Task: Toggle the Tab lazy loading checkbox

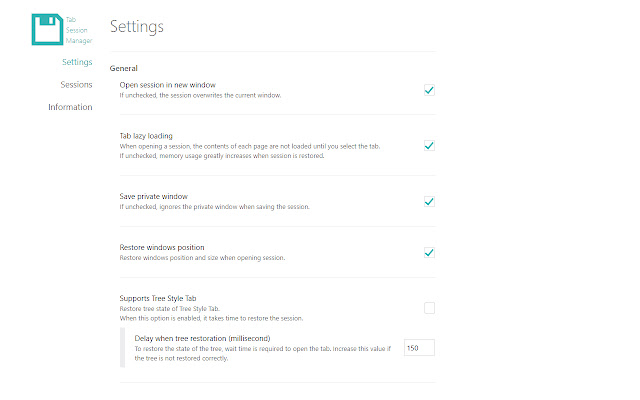Action: pos(428,145)
